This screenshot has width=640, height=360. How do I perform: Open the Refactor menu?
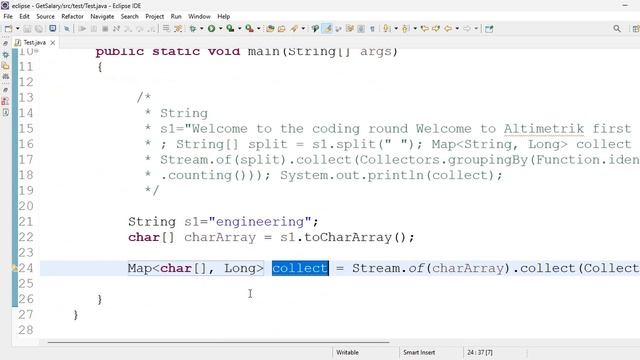coord(72,16)
